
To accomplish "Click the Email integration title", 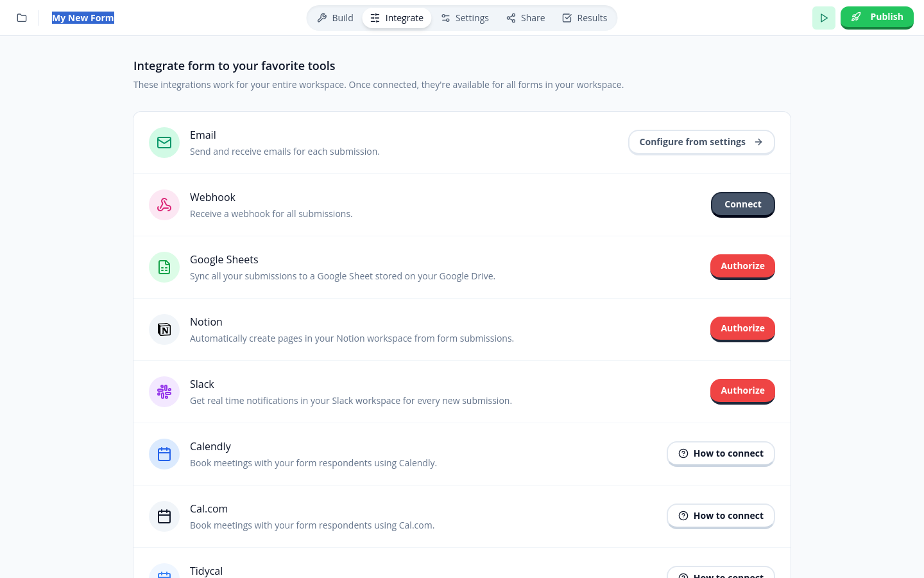I will click(203, 135).
